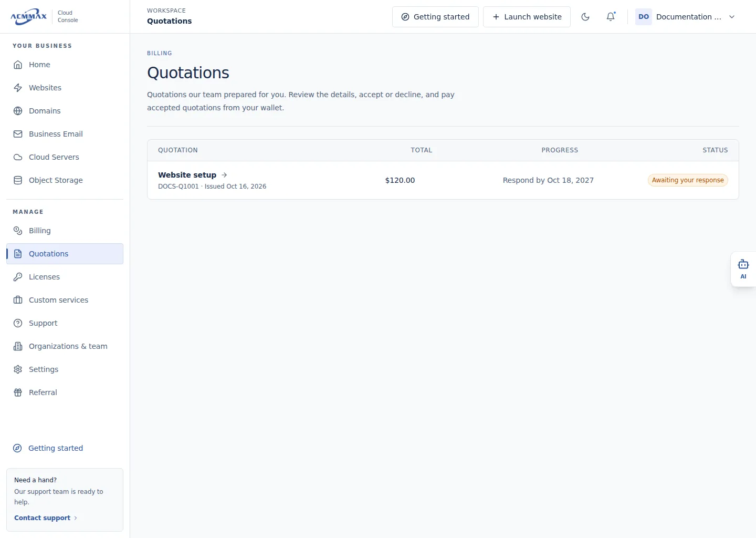
Task: Click the sidebar Getting started compass icon
Action: (x=17, y=448)
